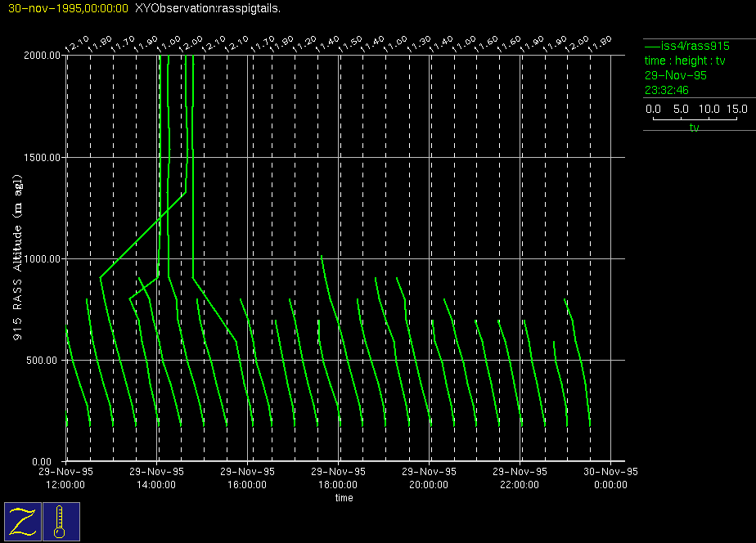Click the 0.0 value on tv scale
756x543 pixels.
(654, 109)
